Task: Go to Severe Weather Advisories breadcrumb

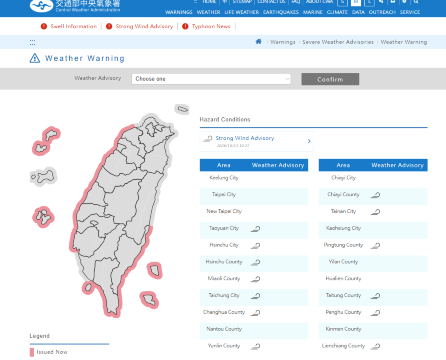Action: tap(338, 42)
